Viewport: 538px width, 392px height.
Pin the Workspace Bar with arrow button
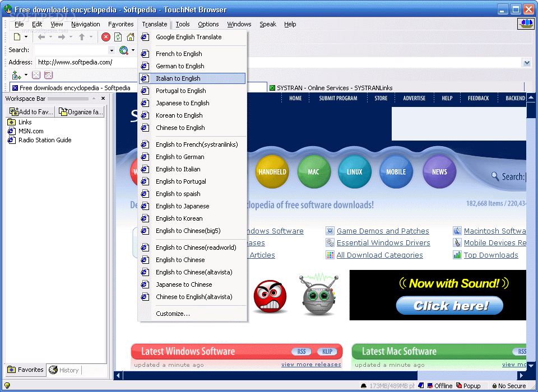coord(94,99)
